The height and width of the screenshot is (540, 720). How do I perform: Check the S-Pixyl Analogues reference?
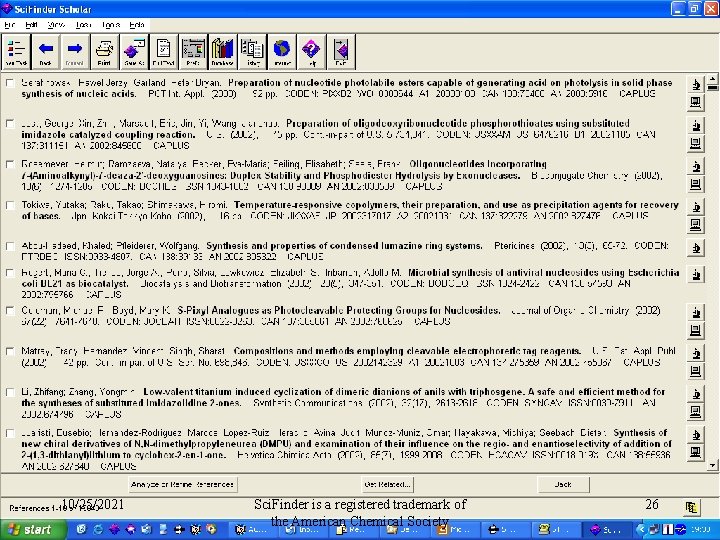[10, 310]
